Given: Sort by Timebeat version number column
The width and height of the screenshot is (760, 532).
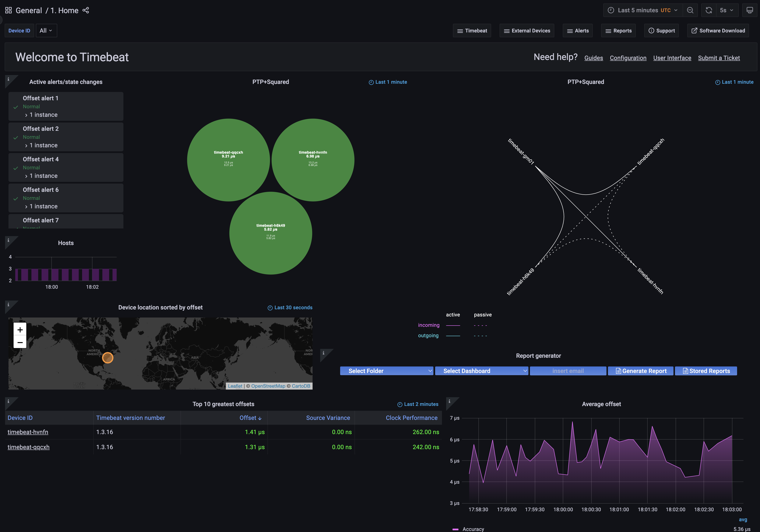Looking at the screenshot, I should pyautogui.click(x=130, y=418).
